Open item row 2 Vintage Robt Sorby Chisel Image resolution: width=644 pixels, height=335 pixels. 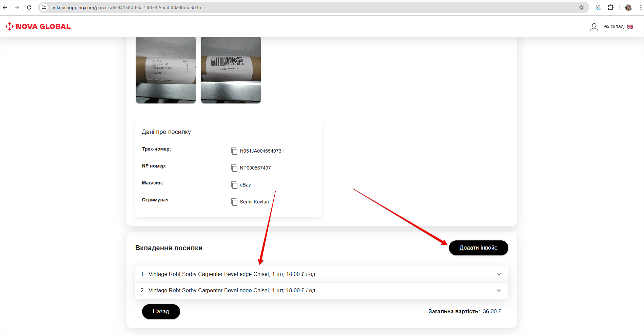click(x=228, y=291)
